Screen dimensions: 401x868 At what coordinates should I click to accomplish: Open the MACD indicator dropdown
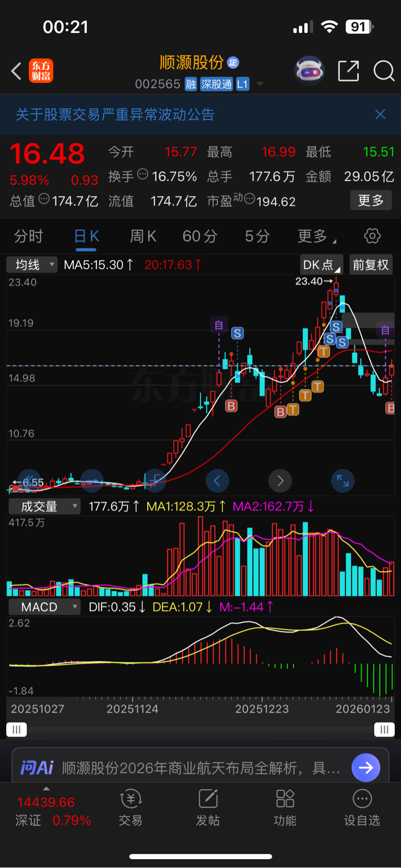click(x=44, y=607)
